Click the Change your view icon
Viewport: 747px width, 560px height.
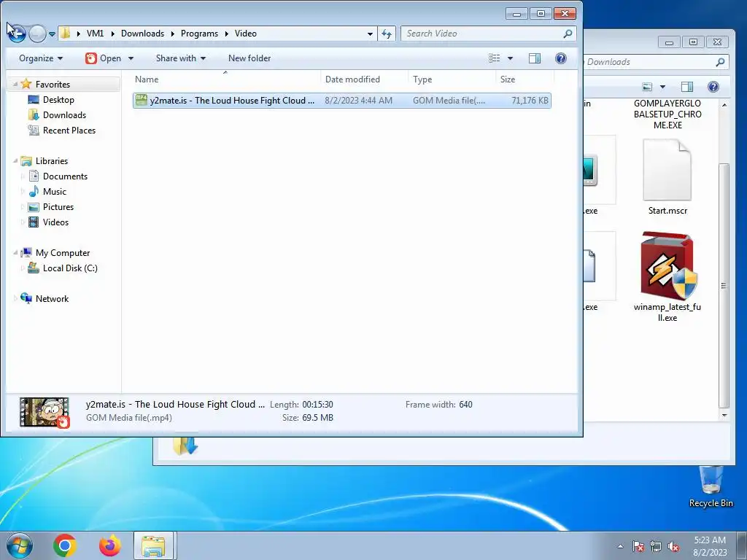click(x=495, y=58)
